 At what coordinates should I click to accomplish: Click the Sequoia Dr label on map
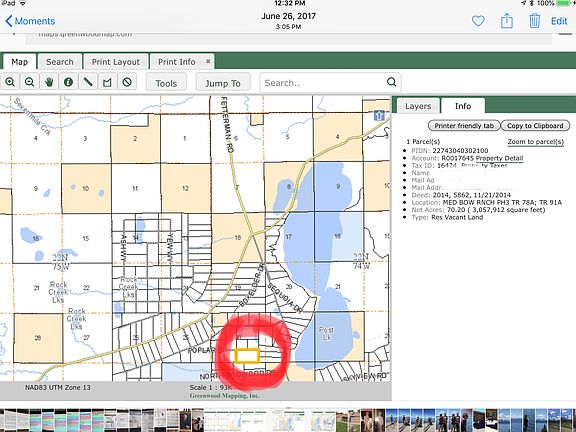pos(285,298)
